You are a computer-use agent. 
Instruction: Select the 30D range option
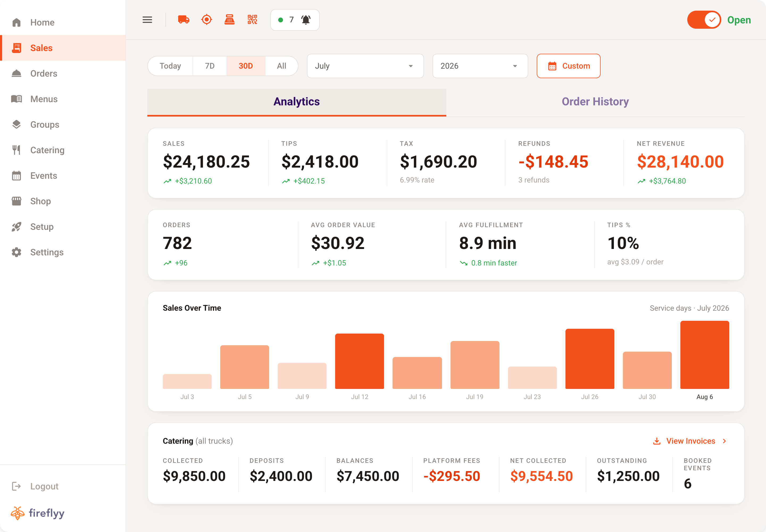[x=246, y=66]
